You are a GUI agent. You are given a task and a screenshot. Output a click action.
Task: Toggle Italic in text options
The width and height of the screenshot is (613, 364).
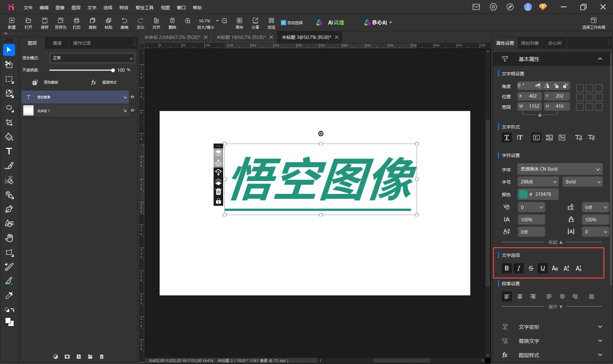[518, 268]
